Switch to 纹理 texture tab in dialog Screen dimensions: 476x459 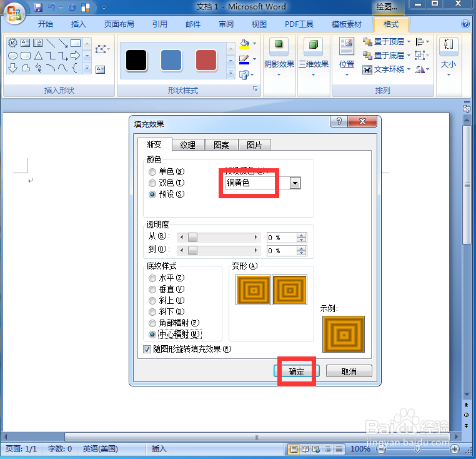pyautogui.click(x=188, y=145)
